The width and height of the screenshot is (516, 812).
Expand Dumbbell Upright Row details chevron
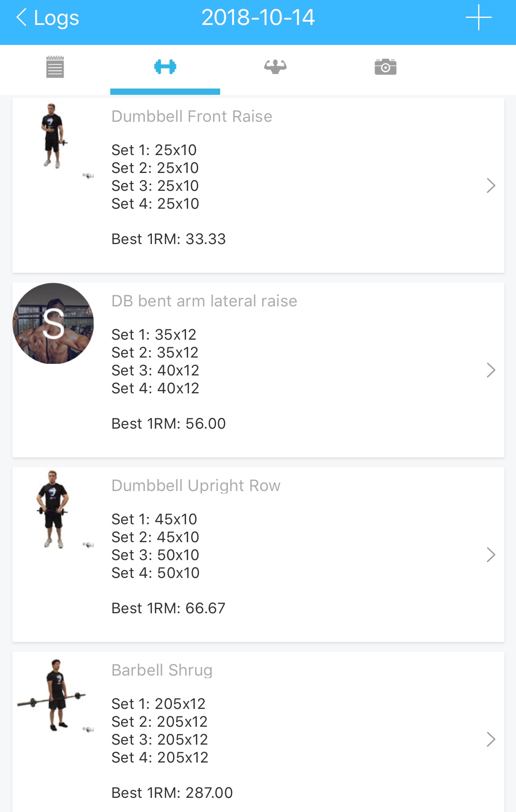click(x=491, y=555)
